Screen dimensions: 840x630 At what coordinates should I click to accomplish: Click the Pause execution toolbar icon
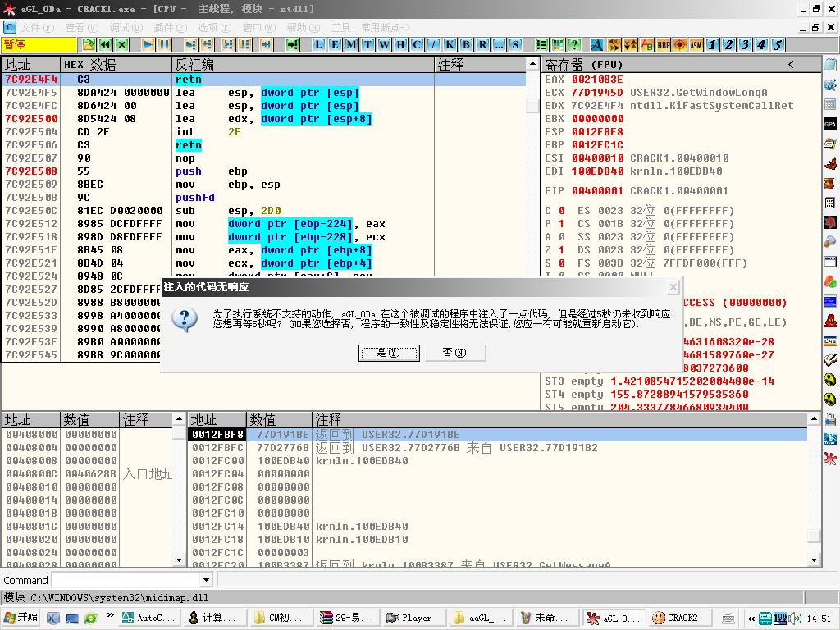pyautogui.click(x=164, y=44)
